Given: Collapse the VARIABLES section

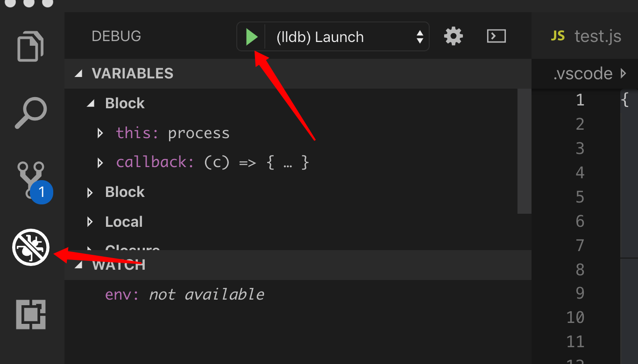Looking at the screenshot, I should point(79,73).
